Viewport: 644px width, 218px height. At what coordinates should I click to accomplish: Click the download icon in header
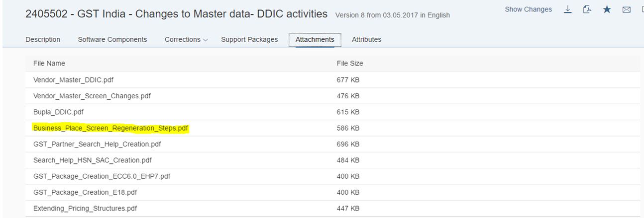[x=568, y=9]
